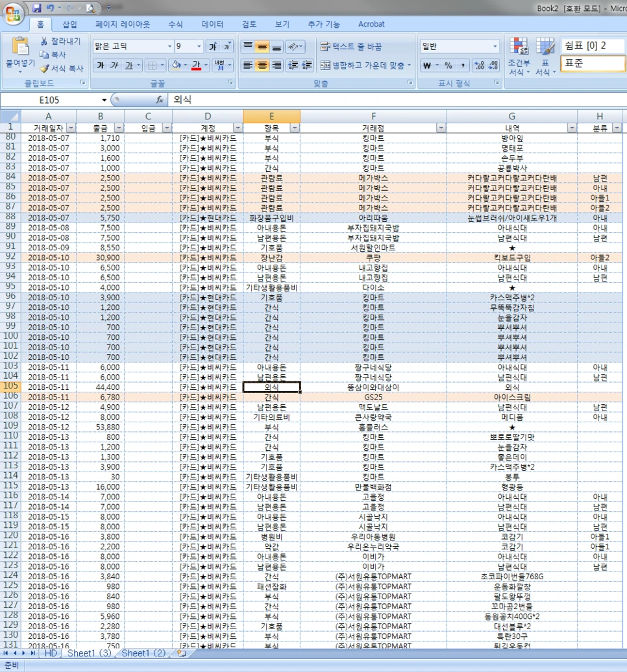The height and width of the screenshot is (672, 627).
Task: Click the E105 name box field
Action: click(x=49, y=100)
